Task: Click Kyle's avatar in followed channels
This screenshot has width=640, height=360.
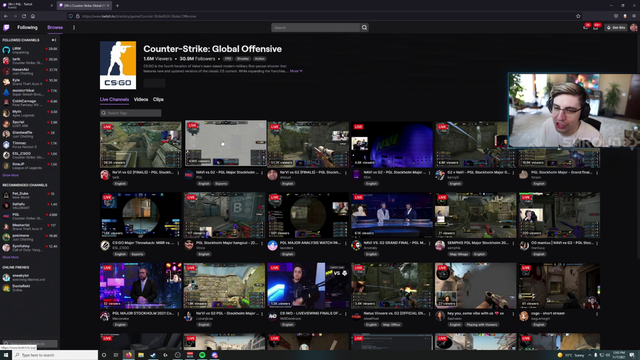Action: tap(6, 82)
